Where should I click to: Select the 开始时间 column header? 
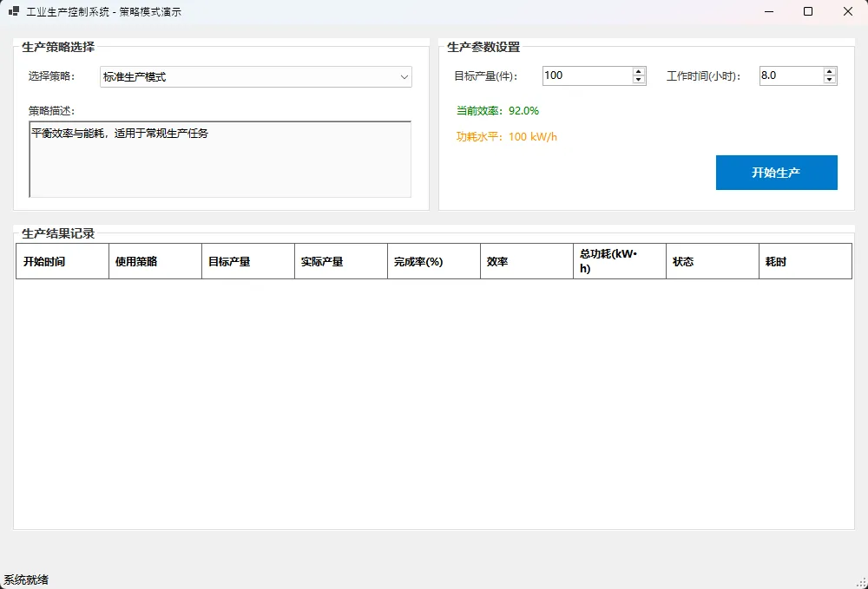point(62,261)
